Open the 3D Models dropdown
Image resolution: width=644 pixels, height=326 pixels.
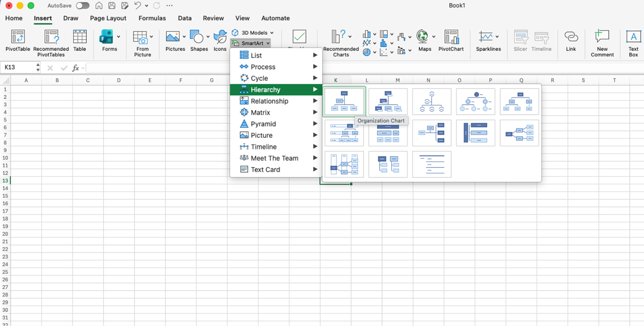[x=271, y=33]
